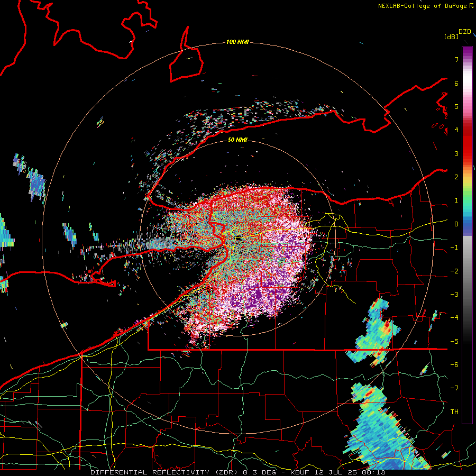The width and height of the screenshot is (476, 476).
Task: Click the 2 value on color scale
Action: [x=456, y=177]
